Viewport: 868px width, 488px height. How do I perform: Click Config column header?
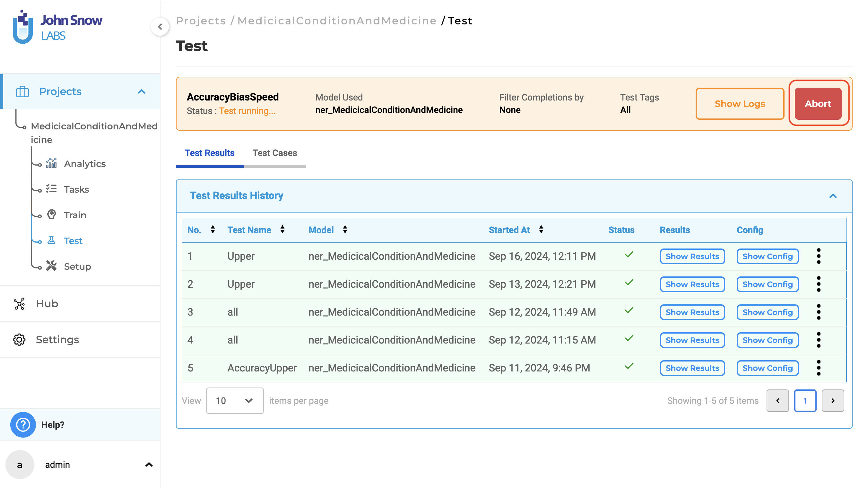750,230
